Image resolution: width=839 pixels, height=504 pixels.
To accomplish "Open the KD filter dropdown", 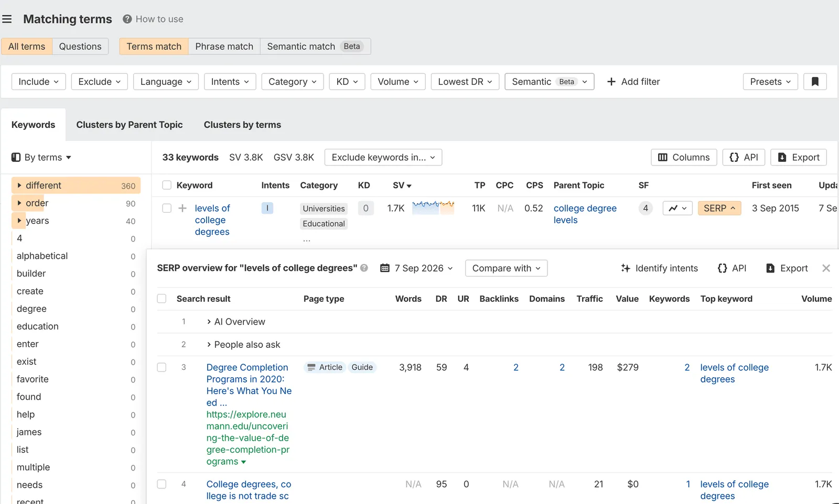I will point(347,82).
